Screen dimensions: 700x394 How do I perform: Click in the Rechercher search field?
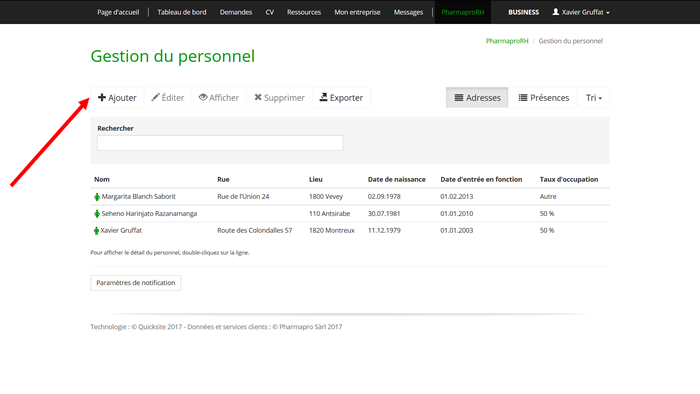(220, 143)
